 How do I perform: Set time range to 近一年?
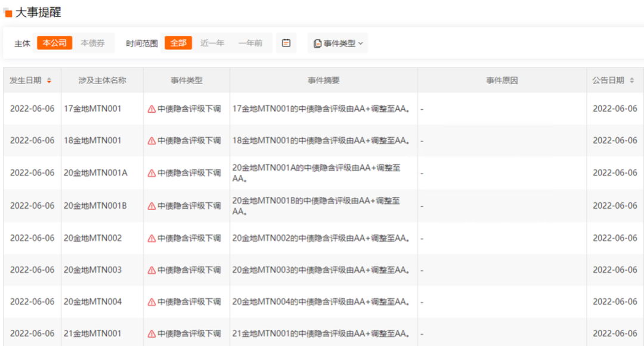coord(212,43)
